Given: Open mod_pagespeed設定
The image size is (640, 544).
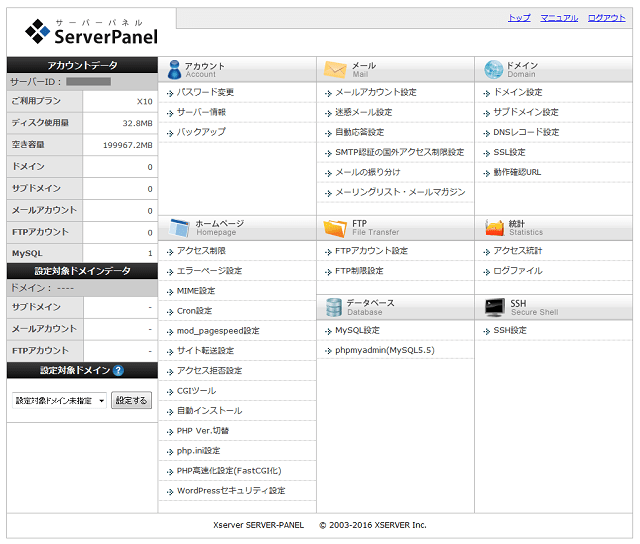Looking at the screenshot, I should point(218,331).
